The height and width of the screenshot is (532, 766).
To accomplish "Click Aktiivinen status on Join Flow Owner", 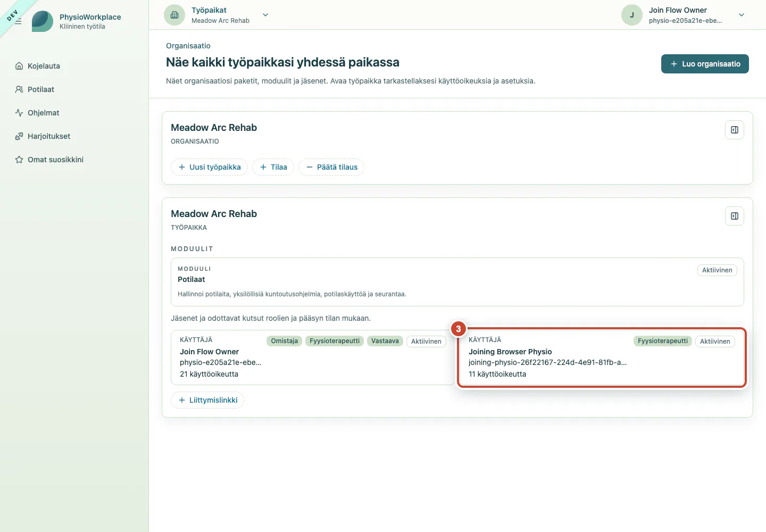I will [x=426, y=342].
